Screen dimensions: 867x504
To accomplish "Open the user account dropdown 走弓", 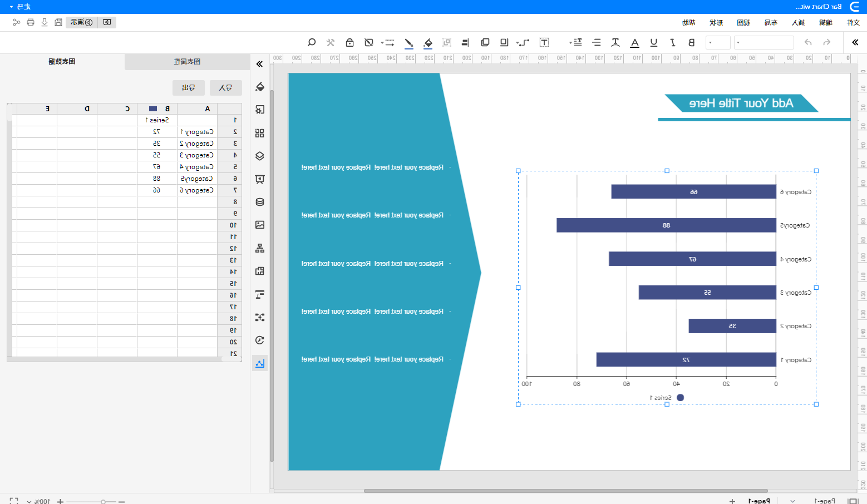I will point(20,7).
